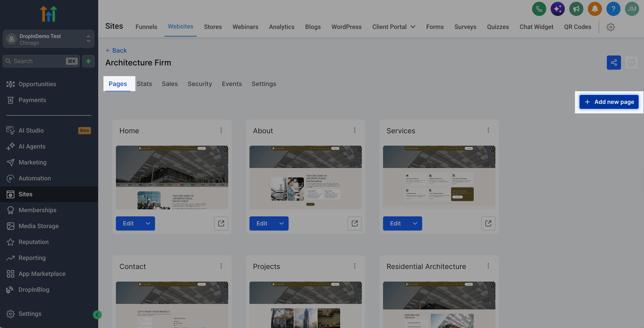Click the green phone dialer icon
644x328 pixels.
pyautogui.click(x=539, y=9)
